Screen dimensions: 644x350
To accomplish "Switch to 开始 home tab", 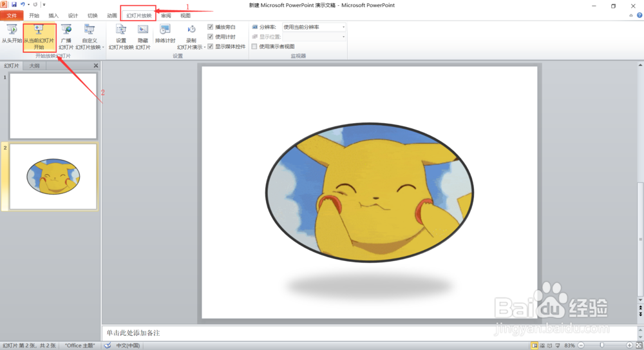I will 34,15.
